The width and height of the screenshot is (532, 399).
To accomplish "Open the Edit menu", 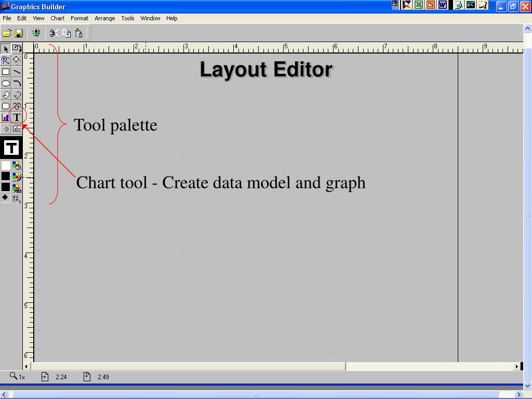I will (x=22, y=18).
